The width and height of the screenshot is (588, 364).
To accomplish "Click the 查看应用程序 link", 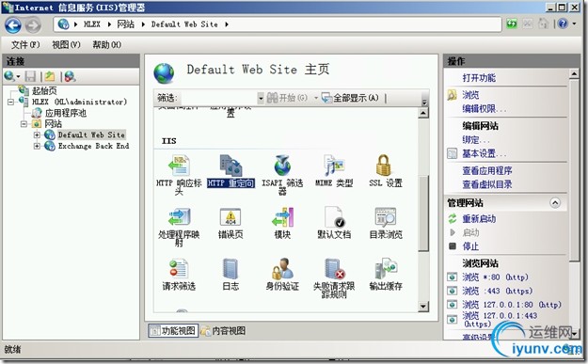I will pyautogui.click(x=487, y=171).
